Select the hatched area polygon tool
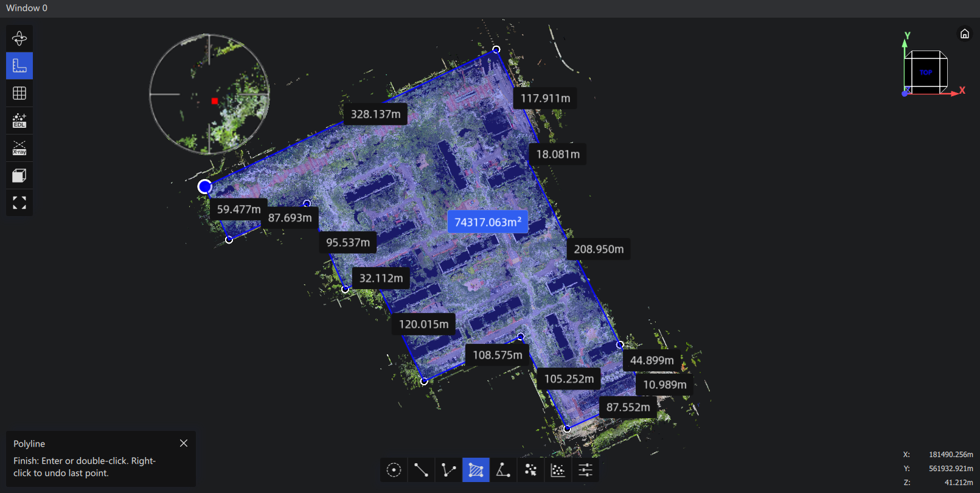Image resolution: width=980 pixels, height=493 pixels. click(476, 470)
